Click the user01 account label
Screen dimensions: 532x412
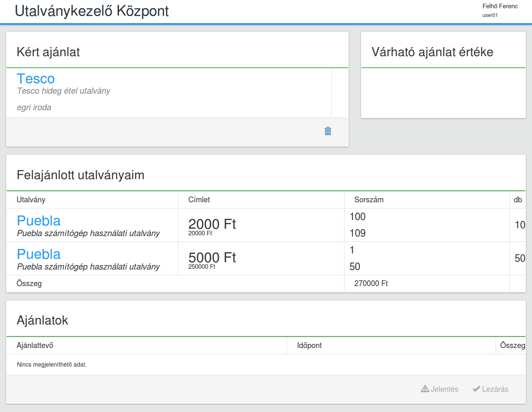[490, 15]
